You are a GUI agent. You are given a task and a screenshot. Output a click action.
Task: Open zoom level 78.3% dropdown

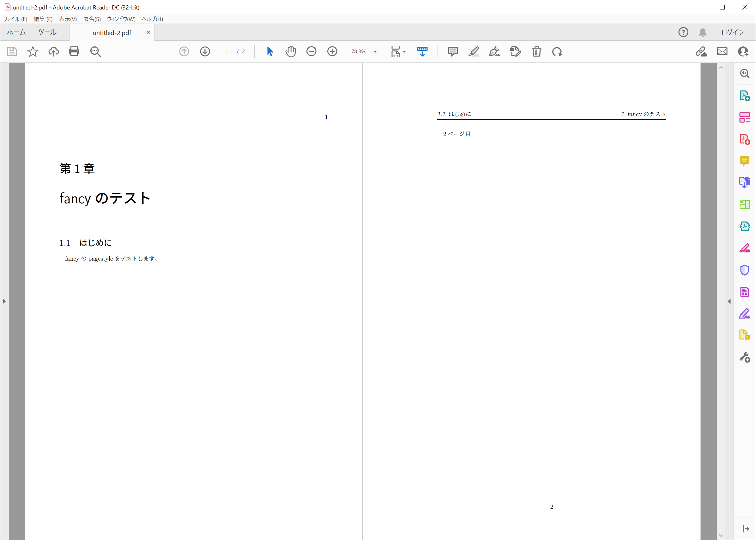point(375,51)
